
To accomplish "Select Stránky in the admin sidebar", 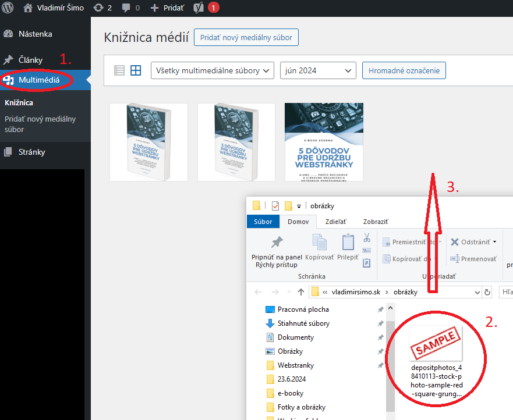I will click(x=31, y=152).
